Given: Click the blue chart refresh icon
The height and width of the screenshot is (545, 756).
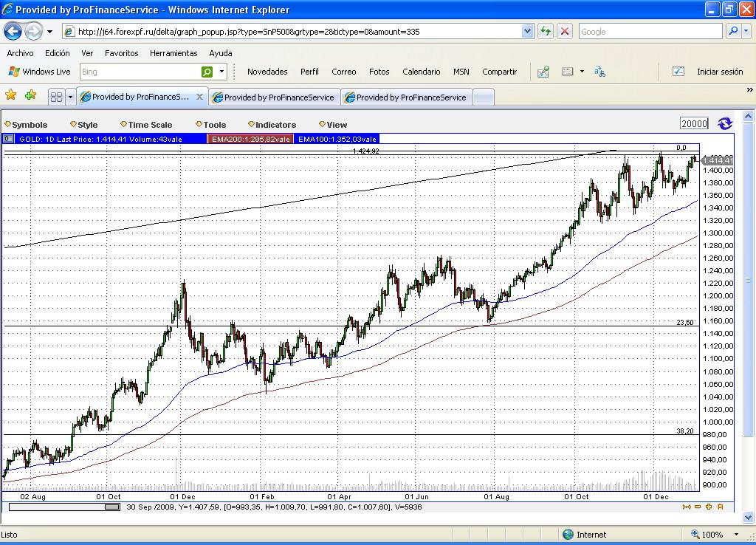Looking at the screenshot, I should click(724, 123).
